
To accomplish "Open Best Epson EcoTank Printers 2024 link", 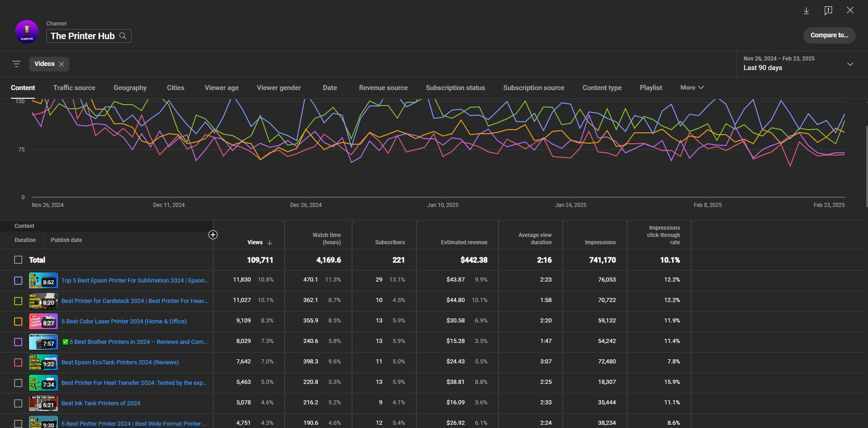I will (x=120, y=363).
